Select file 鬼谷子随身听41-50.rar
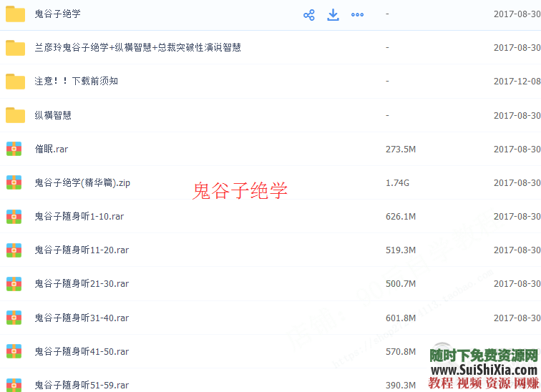541x392 pixels. click(x=82, y=351)
